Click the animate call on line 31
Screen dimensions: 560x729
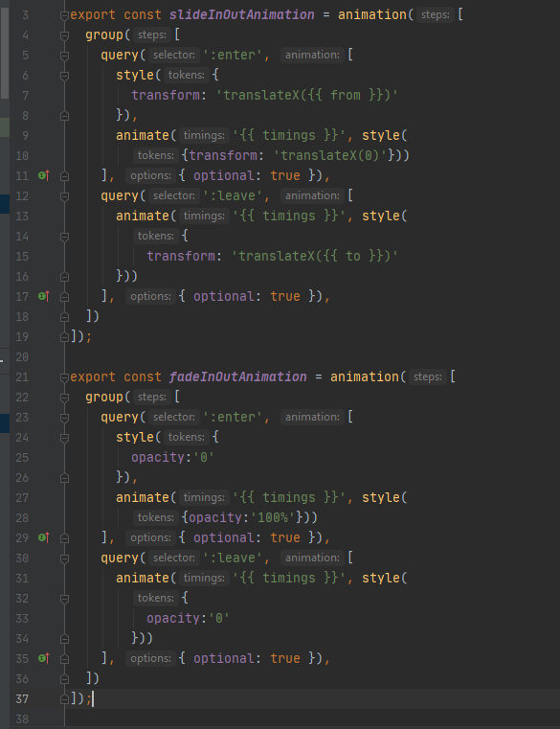pyautogui.click(x=143, y=578)
